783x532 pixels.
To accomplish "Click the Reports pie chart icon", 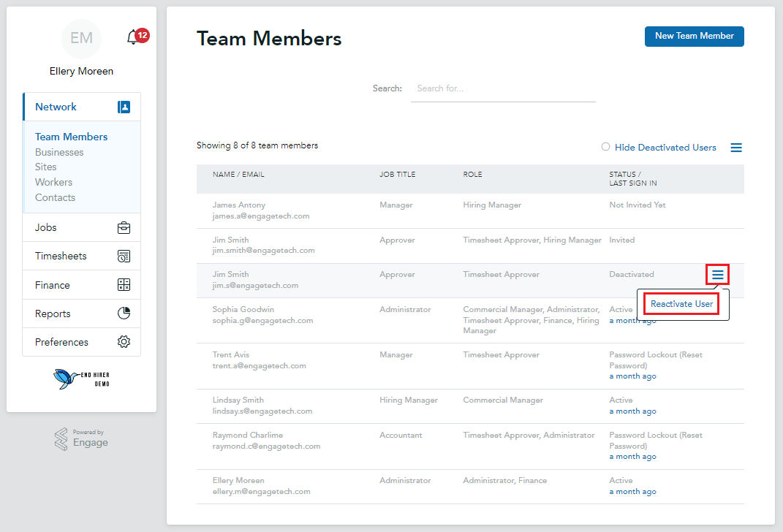I will point(124,313).
